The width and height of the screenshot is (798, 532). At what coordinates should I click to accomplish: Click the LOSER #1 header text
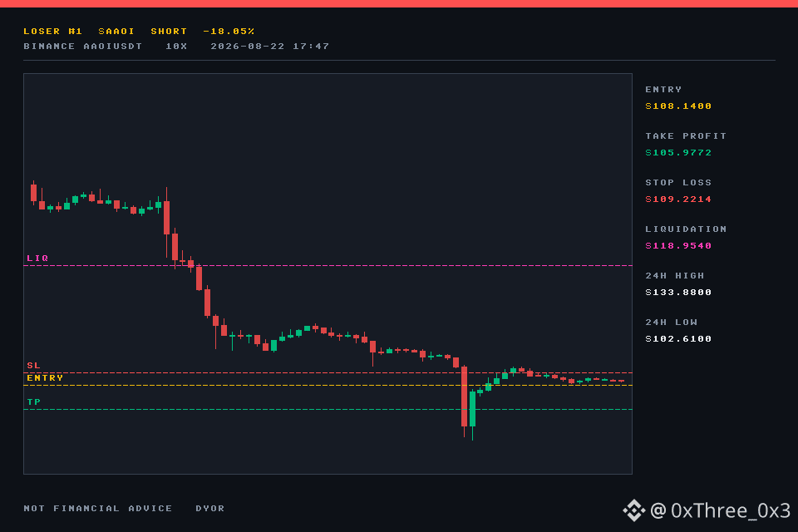(x=53, y=32)
